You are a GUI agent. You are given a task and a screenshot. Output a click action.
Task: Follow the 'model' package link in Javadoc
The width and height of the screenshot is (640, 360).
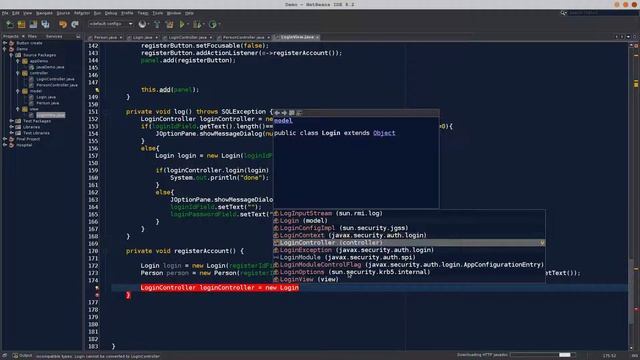coord(283,121)
